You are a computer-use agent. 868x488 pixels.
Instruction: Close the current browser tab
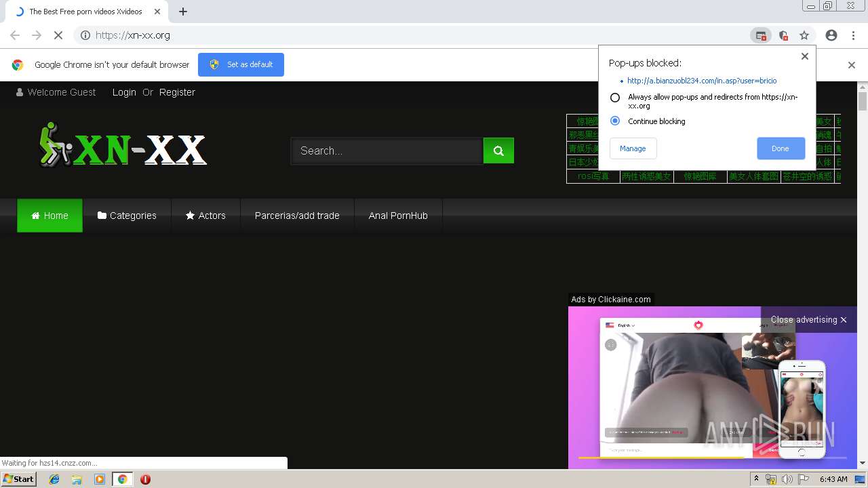[157, 12]
